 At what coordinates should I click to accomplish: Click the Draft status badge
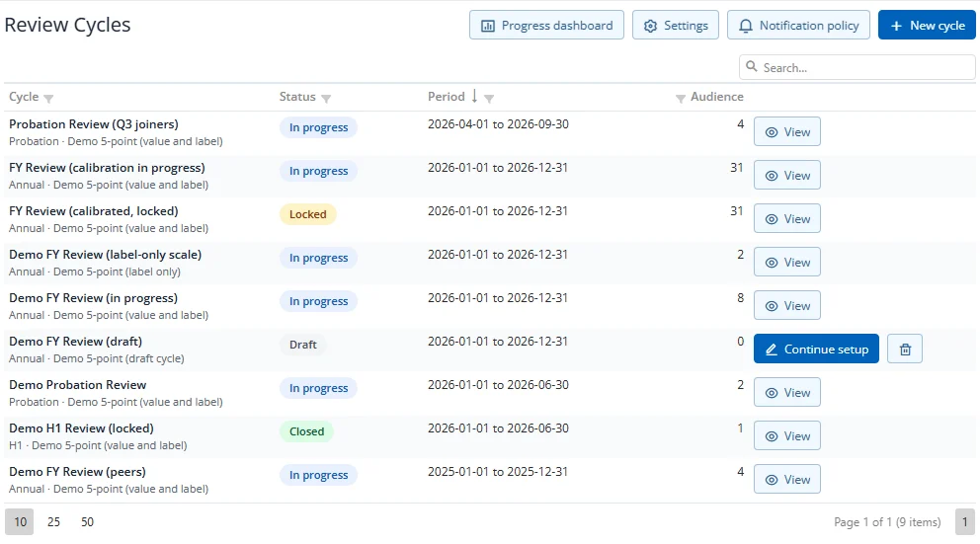pyautogui.click(x=302, y=345)
